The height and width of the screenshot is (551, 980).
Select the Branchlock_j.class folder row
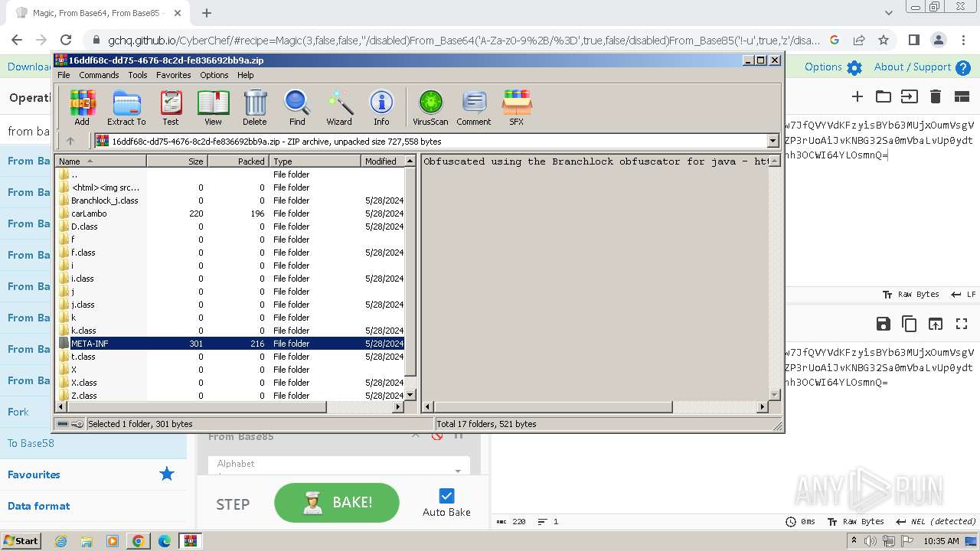[230, 201]
